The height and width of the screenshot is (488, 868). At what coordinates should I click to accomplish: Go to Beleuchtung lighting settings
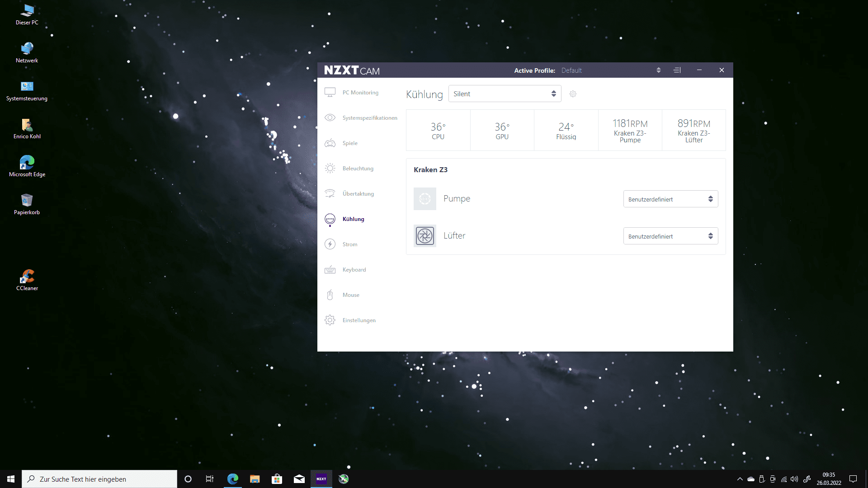click(x=358, y=169)
